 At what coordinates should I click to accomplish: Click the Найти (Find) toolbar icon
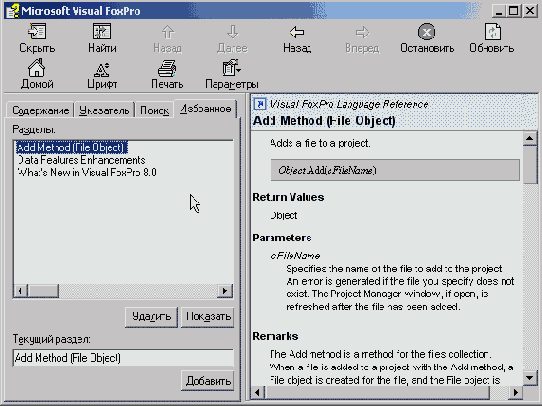[102, 31]
